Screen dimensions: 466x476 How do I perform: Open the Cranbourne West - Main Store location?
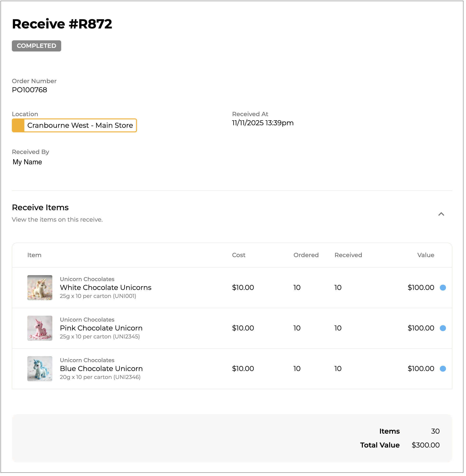[80, 126]
